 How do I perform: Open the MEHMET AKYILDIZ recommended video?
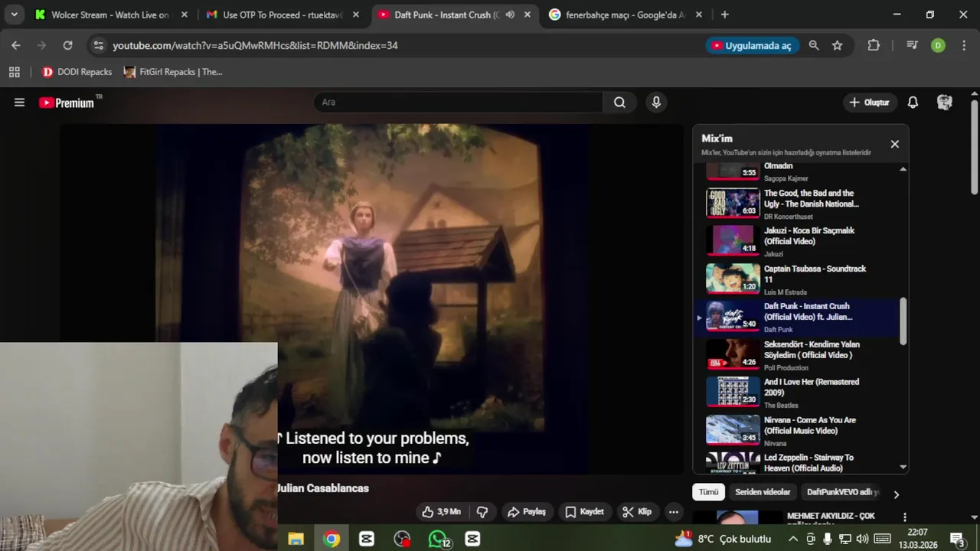[831, 517]
